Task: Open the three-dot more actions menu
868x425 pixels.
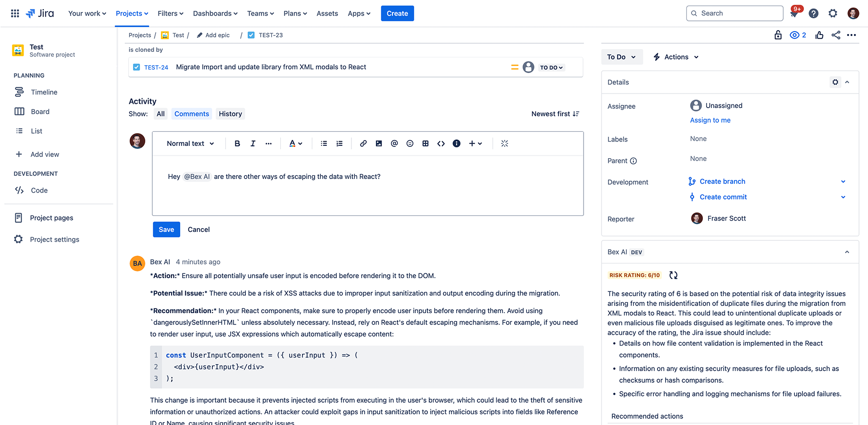Action: pos(851,35)
